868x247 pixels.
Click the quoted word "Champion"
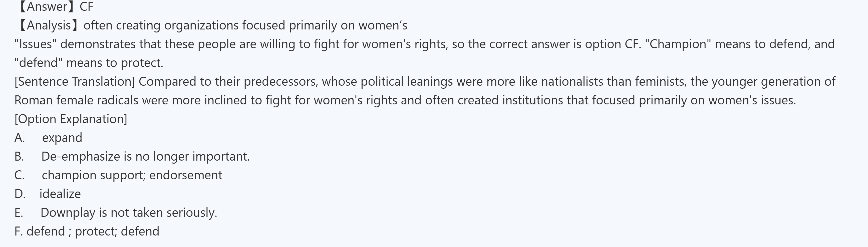(x=678, y=44)
